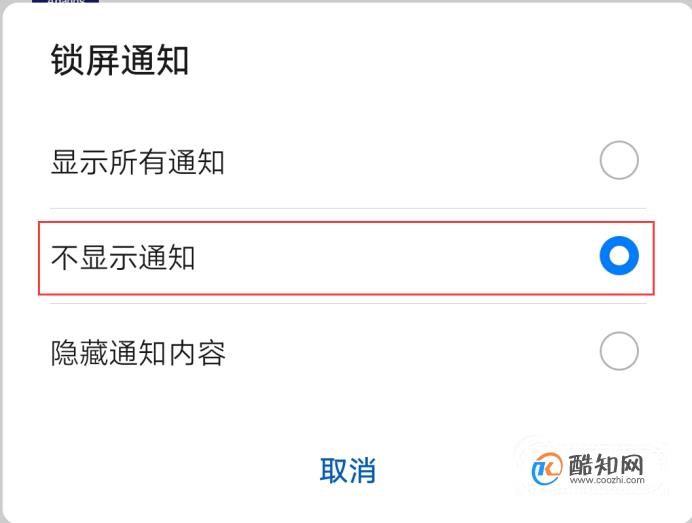Tap the 取消 cancel button
The image size is (692, 523).
[347, 470]
